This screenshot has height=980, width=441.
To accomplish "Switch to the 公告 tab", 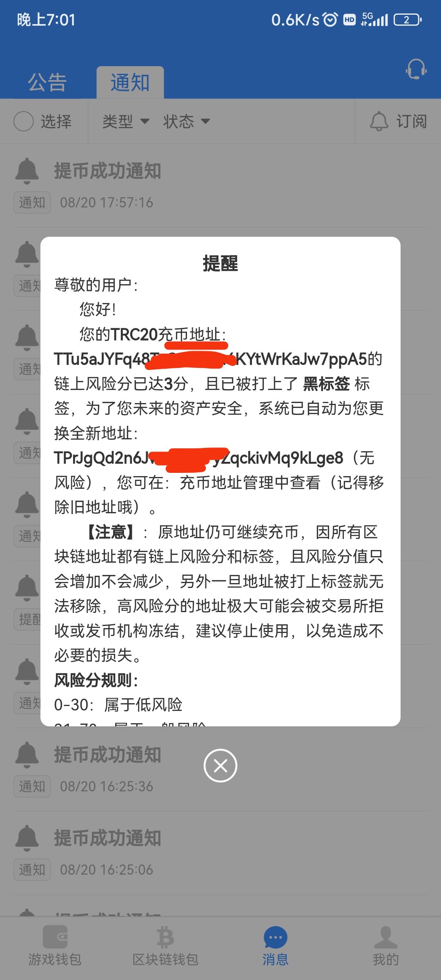I will 47,82.
